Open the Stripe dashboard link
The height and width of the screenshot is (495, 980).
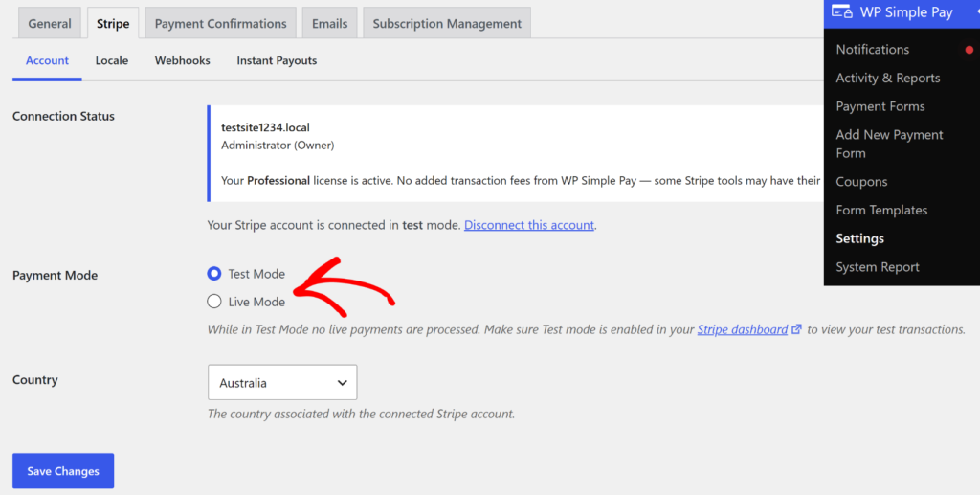[x=743, y=329]
